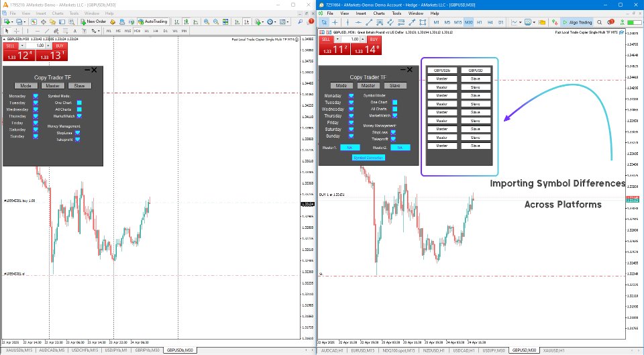The height and width of the screenshot is (355, 644).
Task: Toggle AutoTrading in MT4 window
Action: pyautogui.click(x=152, y=21)
